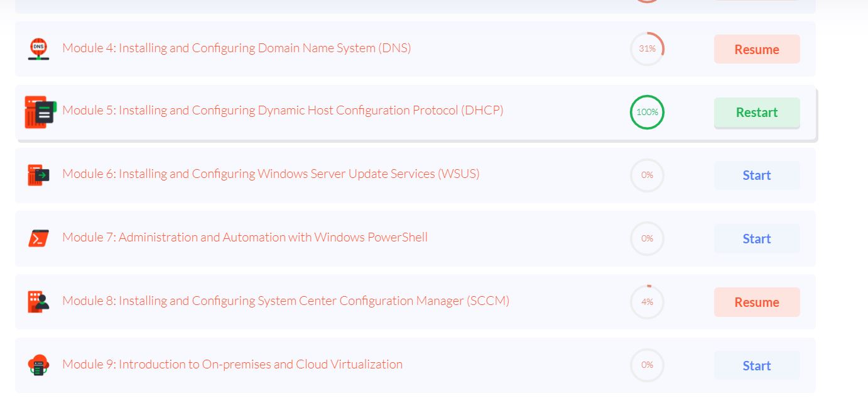Click the DNS module icon
The width and height of the screenshot is (868, 415).
[x=38, y=49]
